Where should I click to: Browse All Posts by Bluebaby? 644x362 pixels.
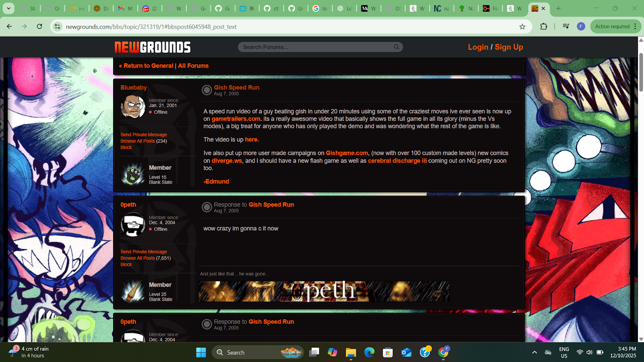tap(138, 141)
